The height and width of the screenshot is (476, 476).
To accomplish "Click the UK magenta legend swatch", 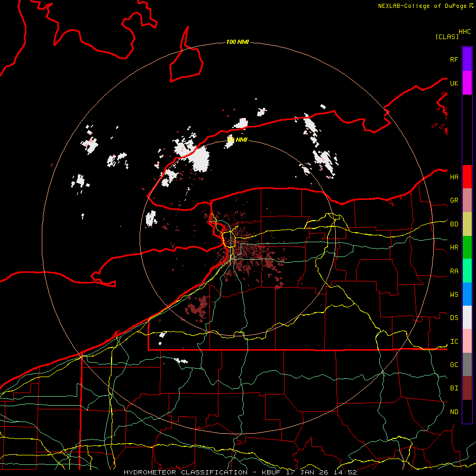I will [x=467, y=83].
